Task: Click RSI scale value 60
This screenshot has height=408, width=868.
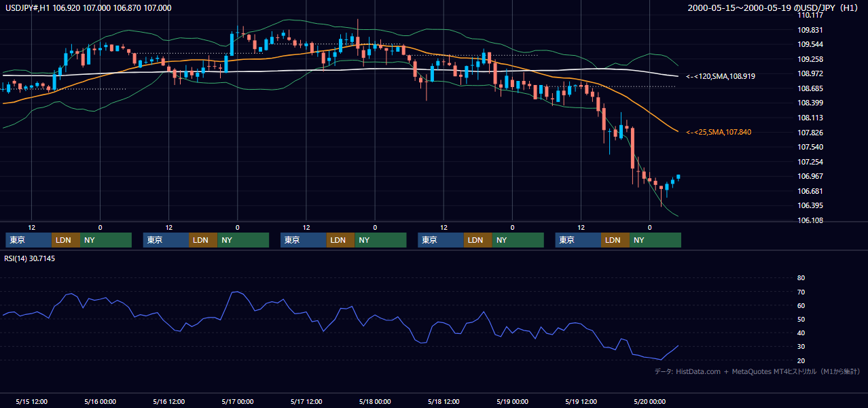Action: click(x=801, y=305)
